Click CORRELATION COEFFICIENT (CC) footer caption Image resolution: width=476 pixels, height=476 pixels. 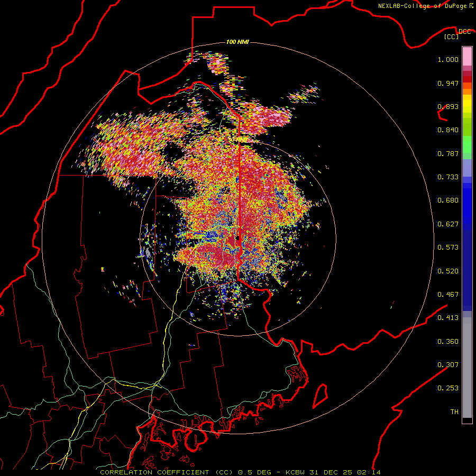point(167,472)
